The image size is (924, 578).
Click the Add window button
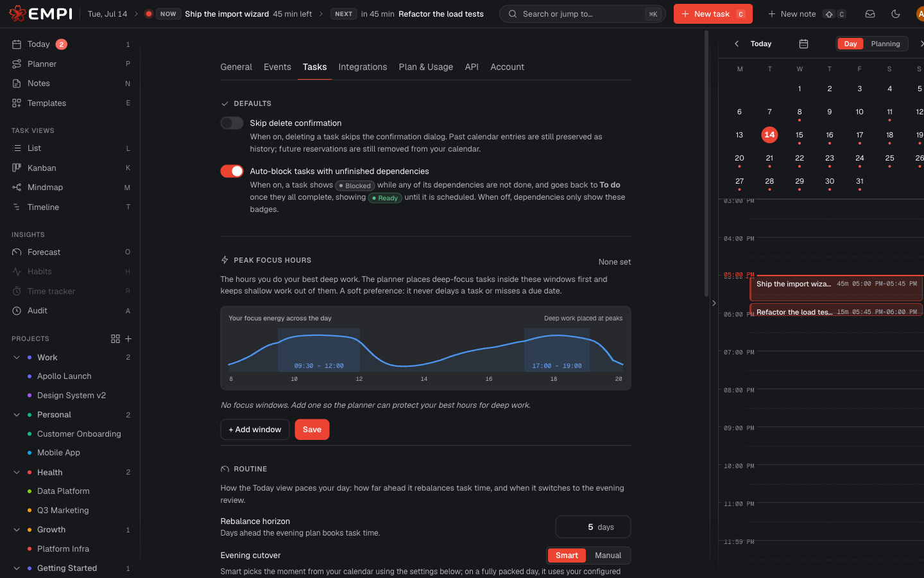(x=255, y=430)
